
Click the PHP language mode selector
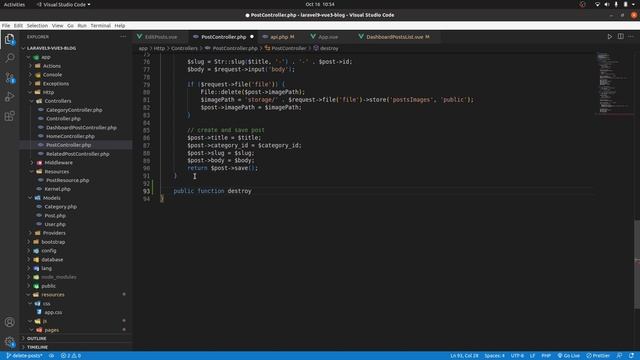click(x=546, y=356)
